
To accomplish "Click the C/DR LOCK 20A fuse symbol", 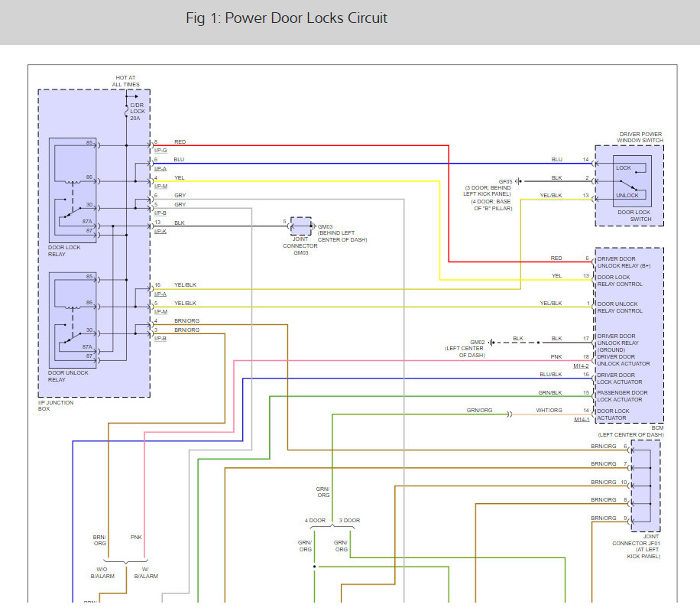I will pos(126,110).
